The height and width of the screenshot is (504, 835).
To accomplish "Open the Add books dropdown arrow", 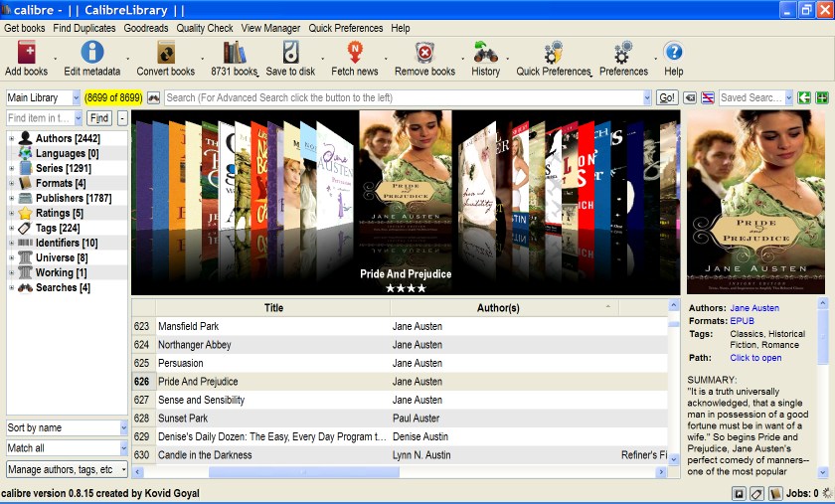I will 55,59.
